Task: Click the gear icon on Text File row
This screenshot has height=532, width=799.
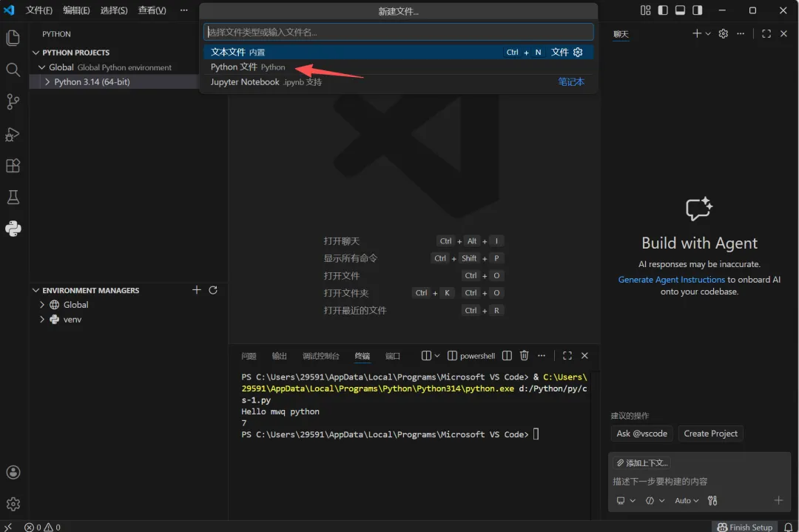Action: click(x=578, y=52)
